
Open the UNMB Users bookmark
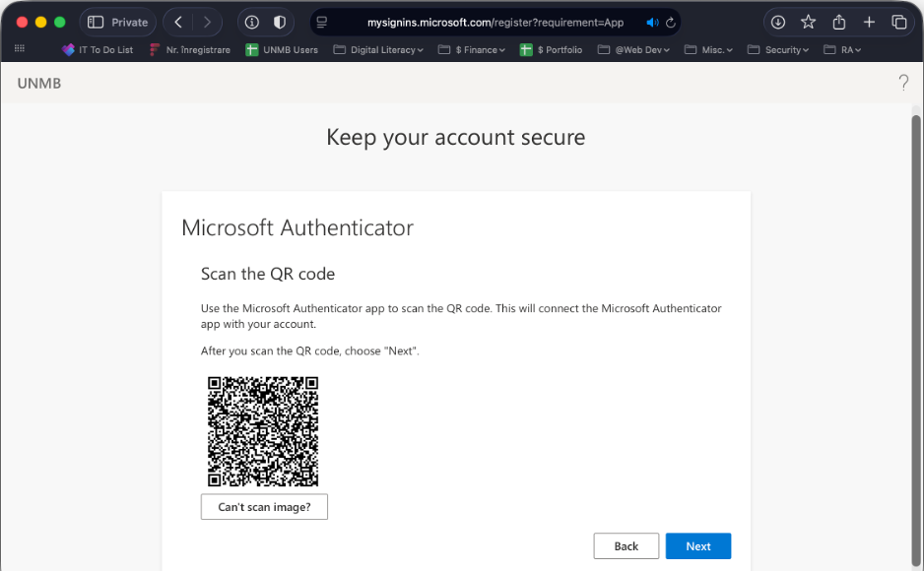tap(282, 49)
